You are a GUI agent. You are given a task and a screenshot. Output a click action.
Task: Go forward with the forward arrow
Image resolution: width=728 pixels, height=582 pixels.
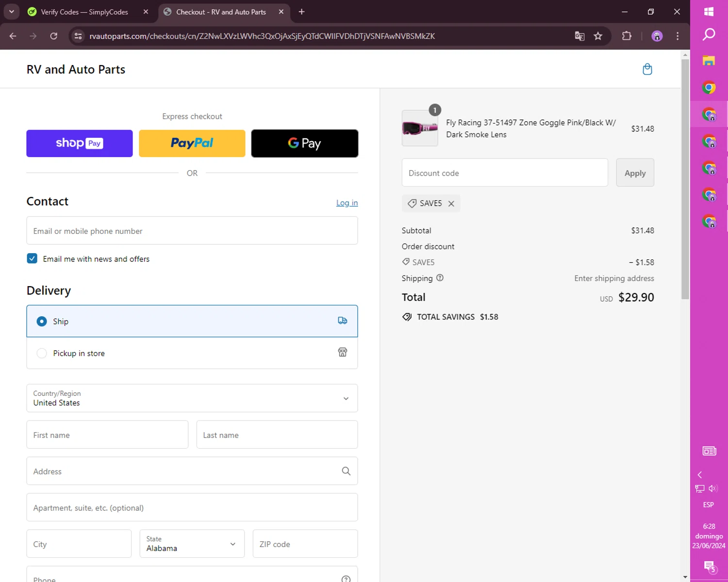(x=33, y=36)
